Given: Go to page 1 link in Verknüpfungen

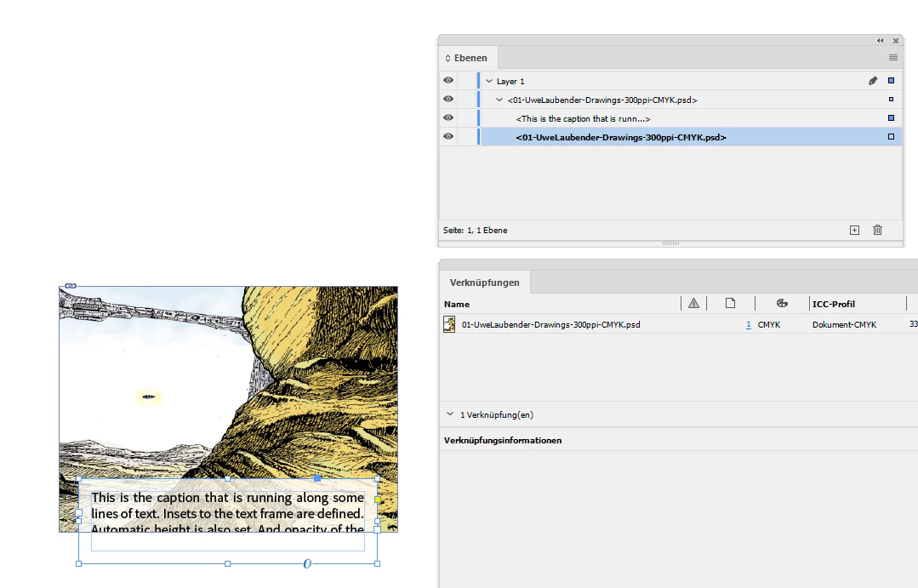Looking at the screenshot, I should click(748, 324).
